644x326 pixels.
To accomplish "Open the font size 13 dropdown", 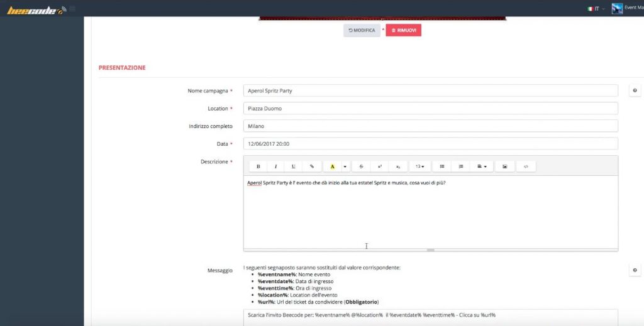I will click(x=419, y=166).
